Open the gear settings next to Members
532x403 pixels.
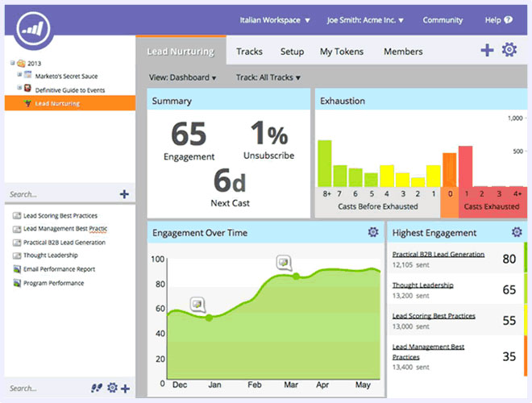coord(509,50)
